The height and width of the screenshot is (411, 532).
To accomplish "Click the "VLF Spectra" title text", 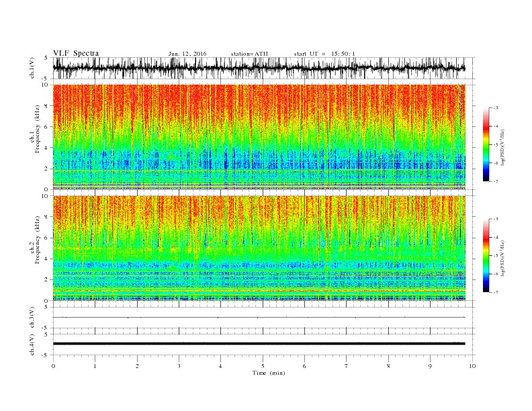I will (x=76, y=53).
